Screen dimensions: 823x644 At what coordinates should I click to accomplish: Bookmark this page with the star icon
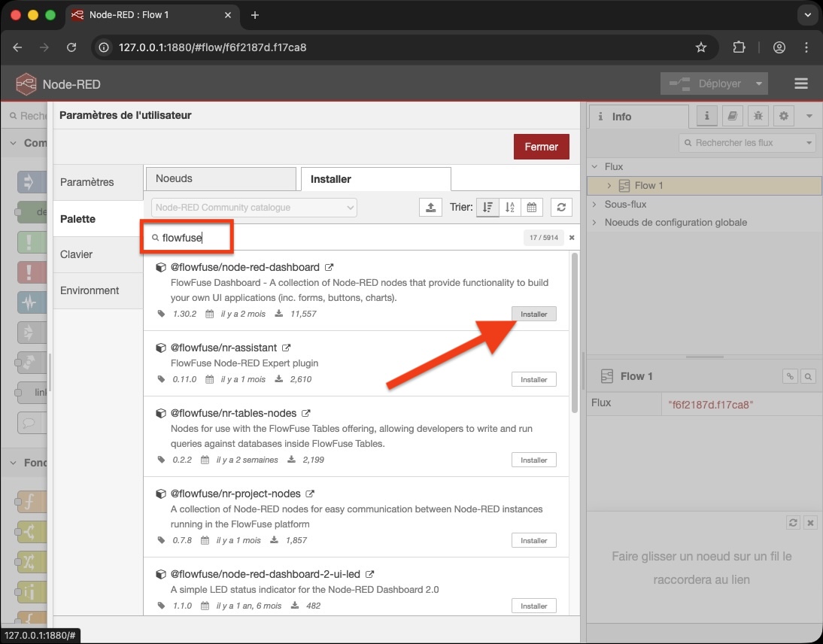pos(701,47)
